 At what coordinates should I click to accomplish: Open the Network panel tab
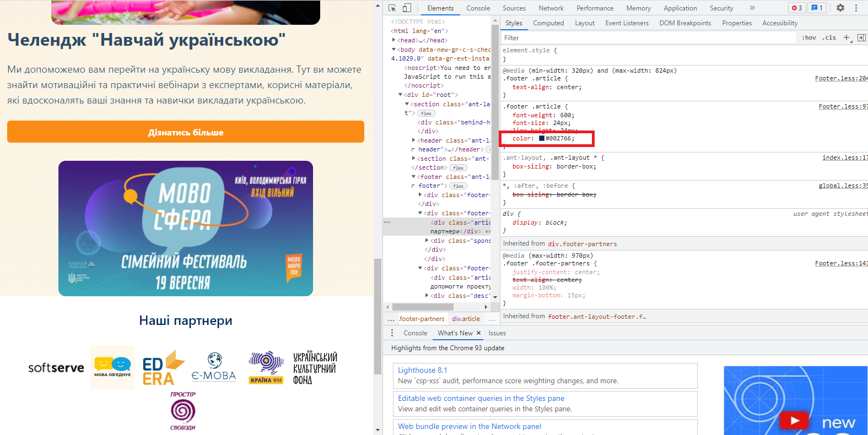[x=551, y=8]
